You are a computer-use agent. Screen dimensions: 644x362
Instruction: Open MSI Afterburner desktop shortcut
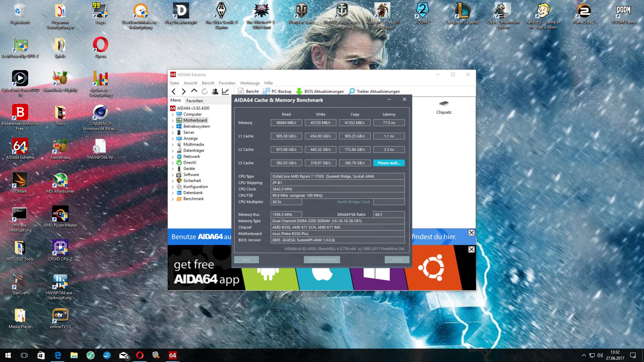pos(60,183)
